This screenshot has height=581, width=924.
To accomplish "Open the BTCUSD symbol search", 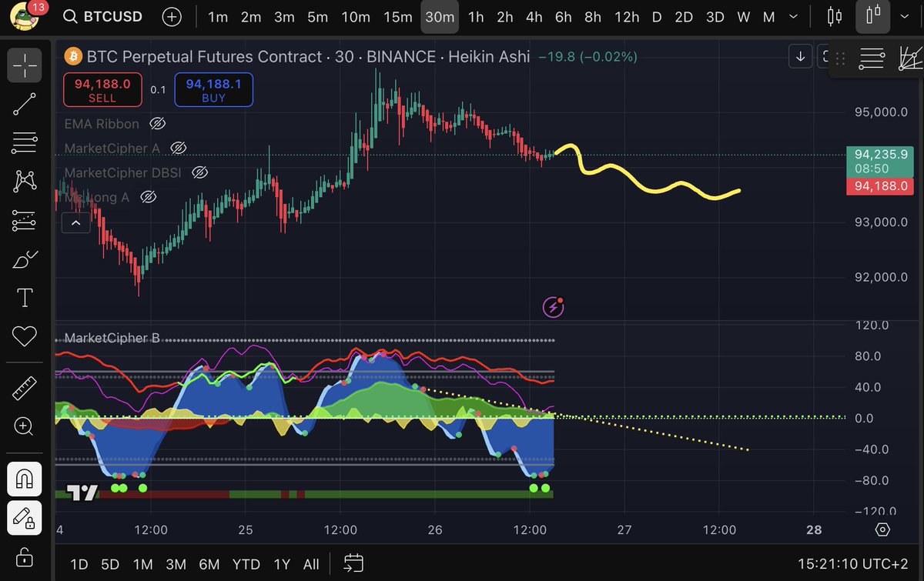I will [x=103, y=17].
